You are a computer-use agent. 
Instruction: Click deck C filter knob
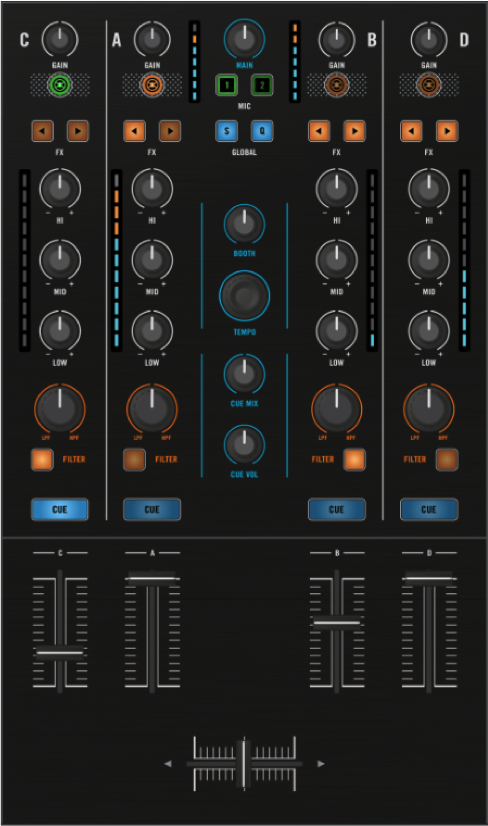(x=60, y=409)
